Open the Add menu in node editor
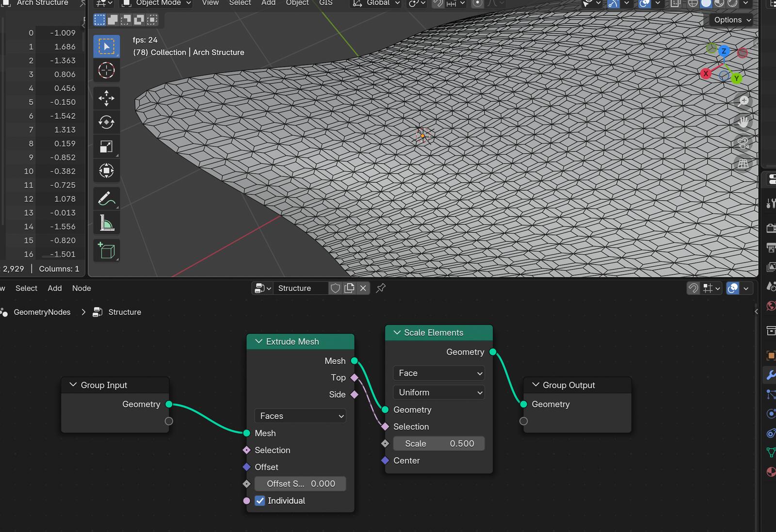Screen dimensions: 776x532 [x=55, y=288]
